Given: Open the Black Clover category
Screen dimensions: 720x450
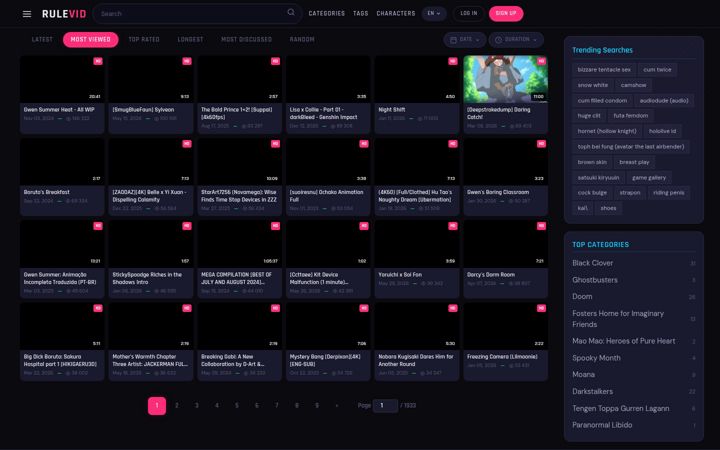Looking at the screenshot, I should (634, 263).
